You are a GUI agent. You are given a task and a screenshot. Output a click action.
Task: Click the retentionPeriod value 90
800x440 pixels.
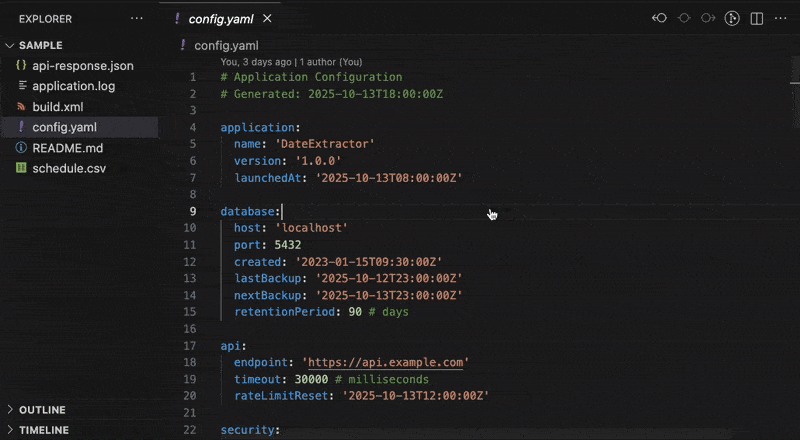[x=355, y=311]
